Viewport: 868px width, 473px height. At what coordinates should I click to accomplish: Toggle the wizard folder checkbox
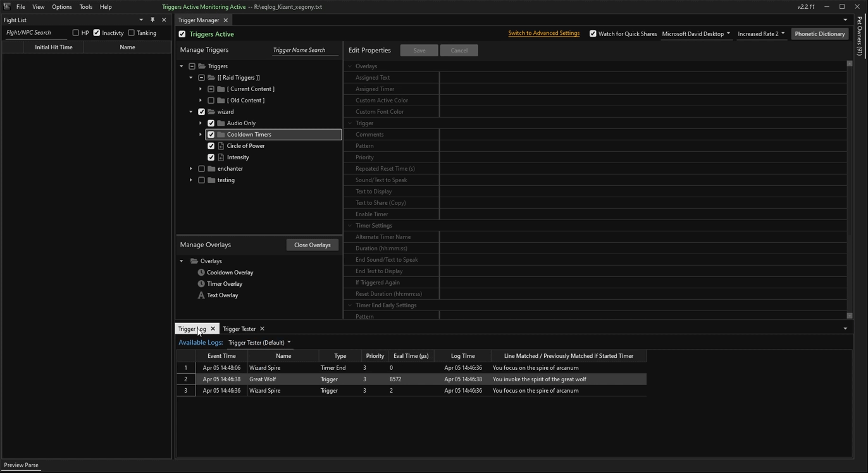pos(202,111)
